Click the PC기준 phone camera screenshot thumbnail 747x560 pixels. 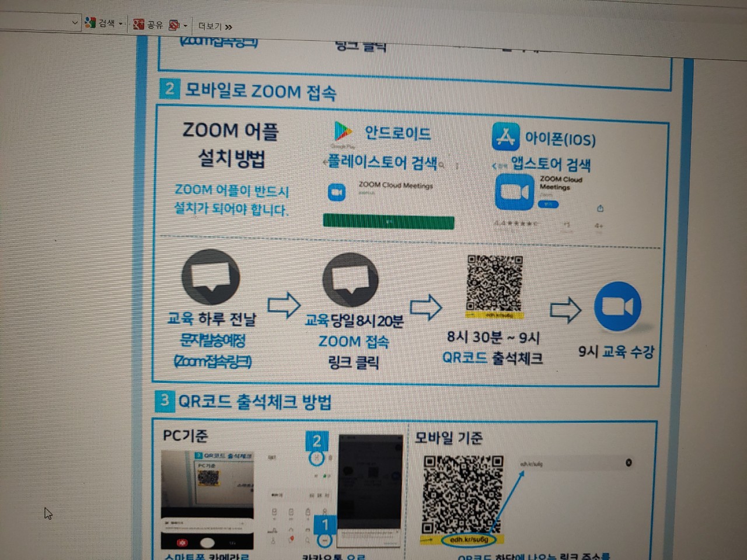(207, 499)
